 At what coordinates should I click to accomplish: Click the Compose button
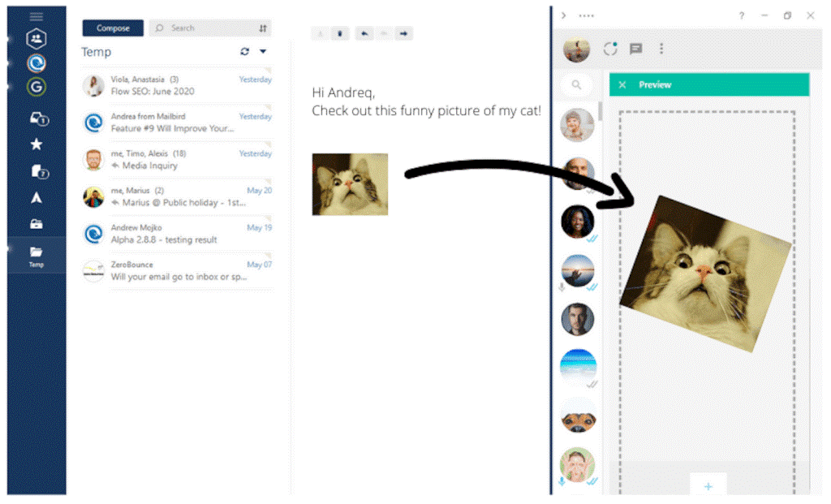click(x=112, y=28)
